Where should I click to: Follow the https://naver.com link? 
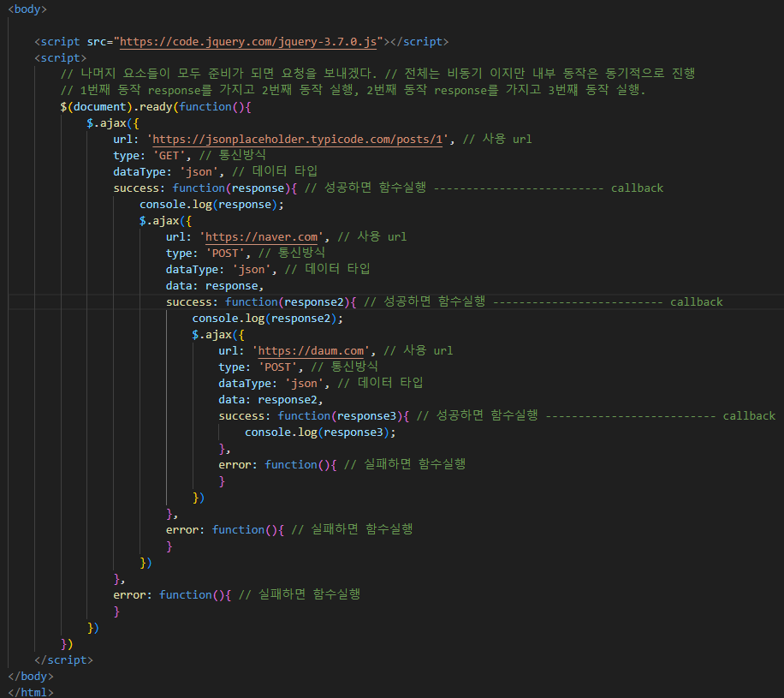[x=262, y=236]
